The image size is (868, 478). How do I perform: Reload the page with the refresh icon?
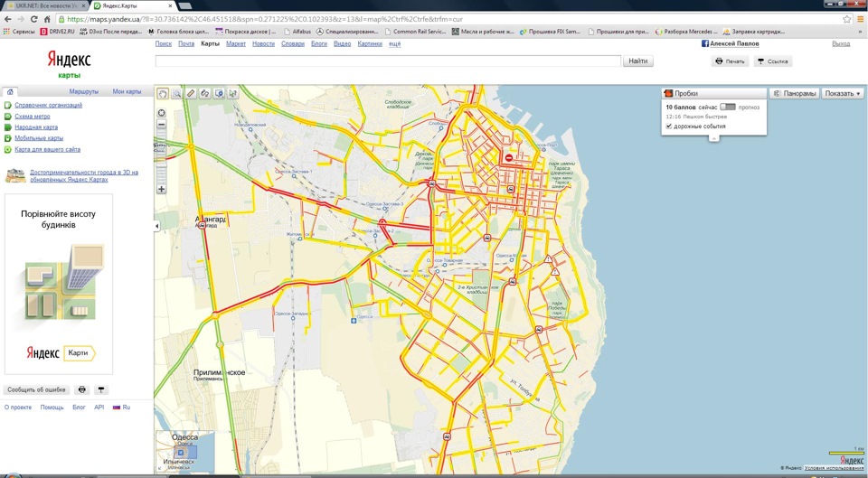point(33,19)
